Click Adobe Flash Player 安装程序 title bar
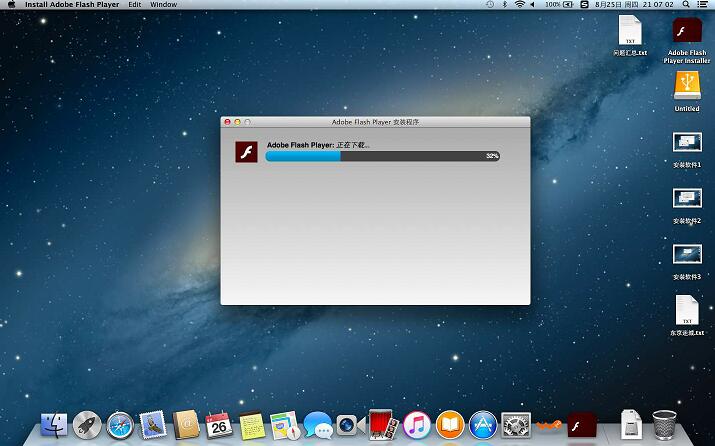This screenshot has width=715, height=446. (x=375, y=122)
